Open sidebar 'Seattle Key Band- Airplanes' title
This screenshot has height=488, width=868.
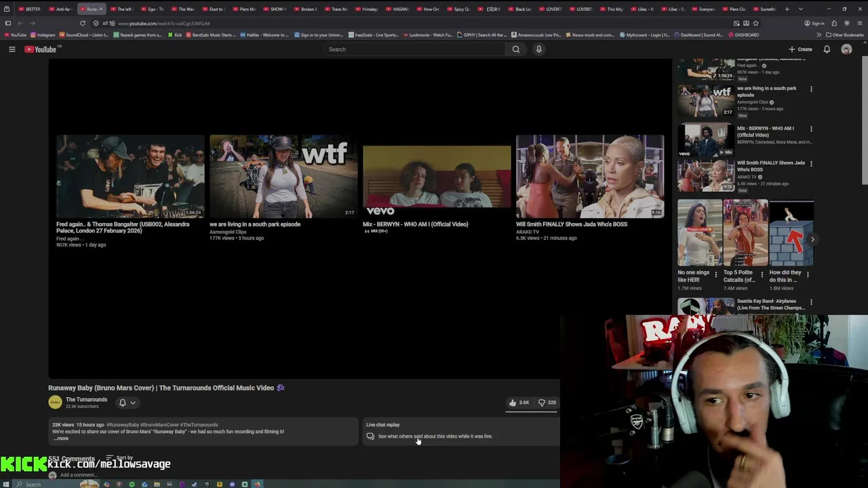771,304
